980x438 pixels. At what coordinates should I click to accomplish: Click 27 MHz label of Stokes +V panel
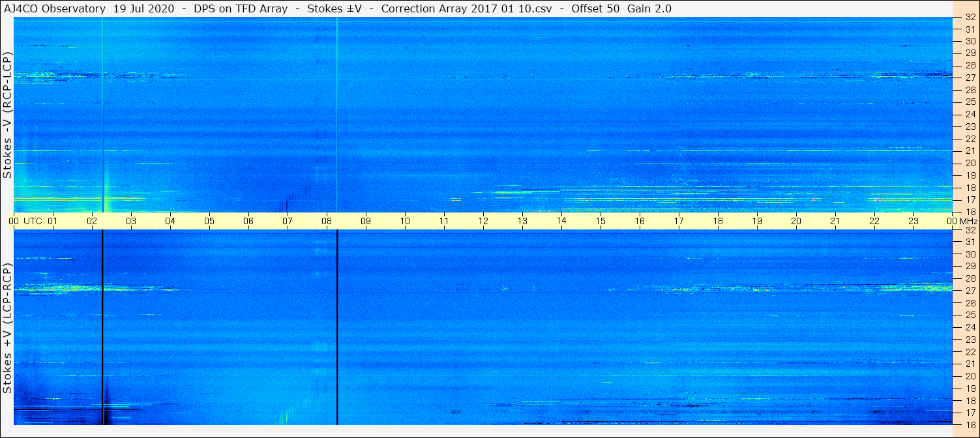[x=970, y=291]
